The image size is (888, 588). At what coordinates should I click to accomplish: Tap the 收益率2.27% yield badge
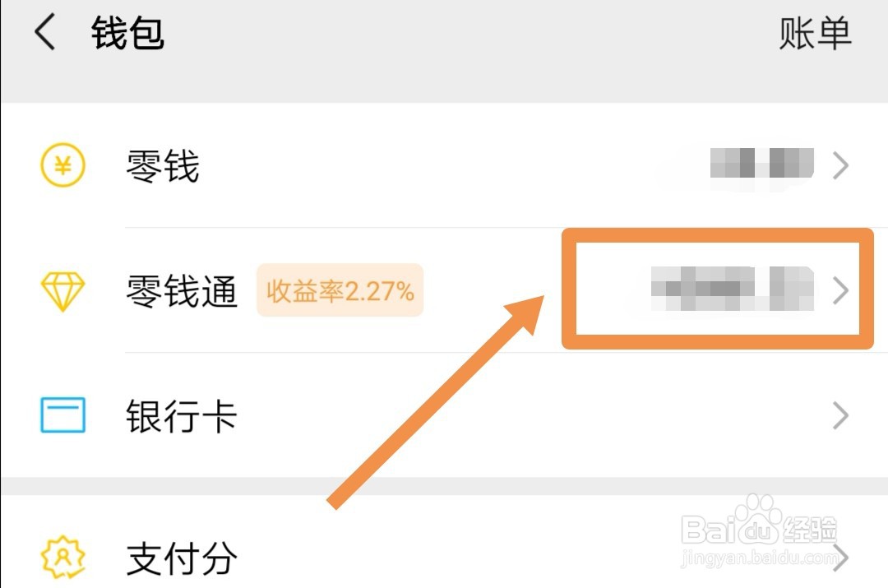[x=340, y=290]
